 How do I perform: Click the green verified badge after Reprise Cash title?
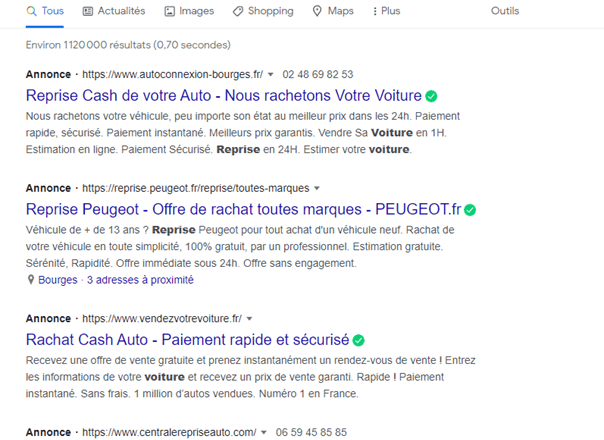click(x=431, y=97)
